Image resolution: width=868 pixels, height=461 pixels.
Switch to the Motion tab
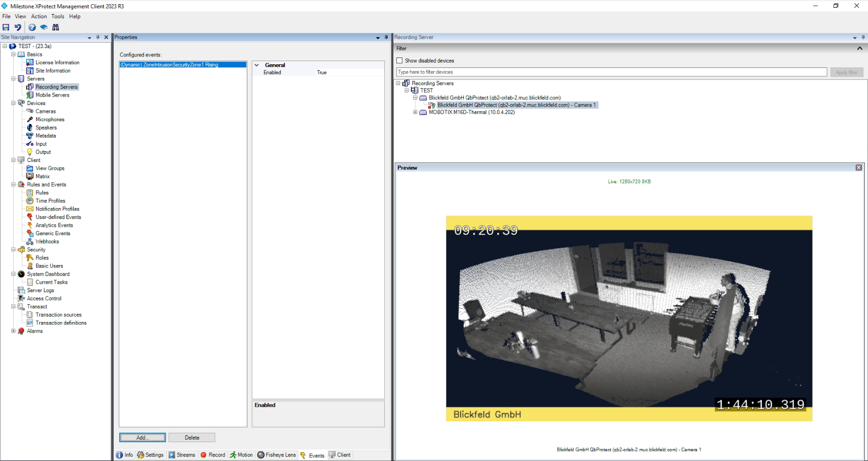point(241,455)
